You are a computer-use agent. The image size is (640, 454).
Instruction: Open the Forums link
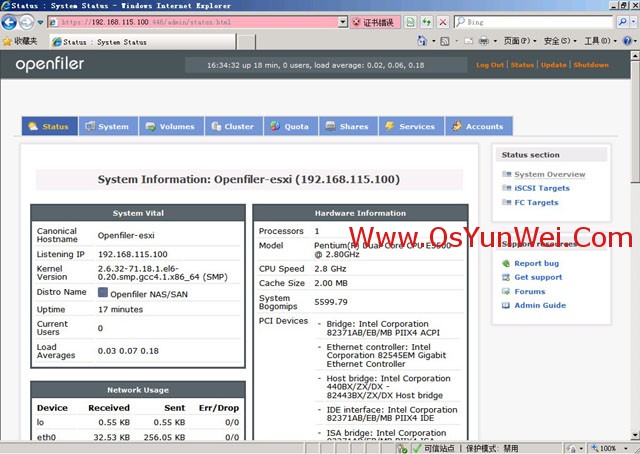tap(529, 292)
